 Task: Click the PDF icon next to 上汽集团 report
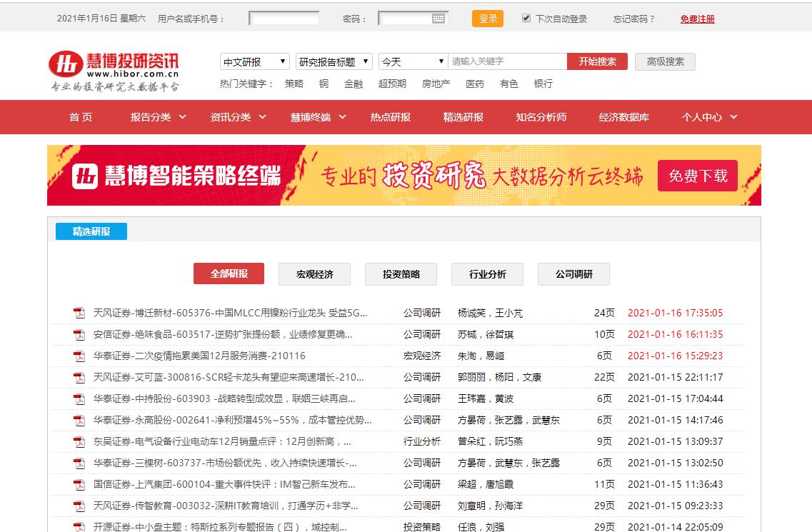79,483
